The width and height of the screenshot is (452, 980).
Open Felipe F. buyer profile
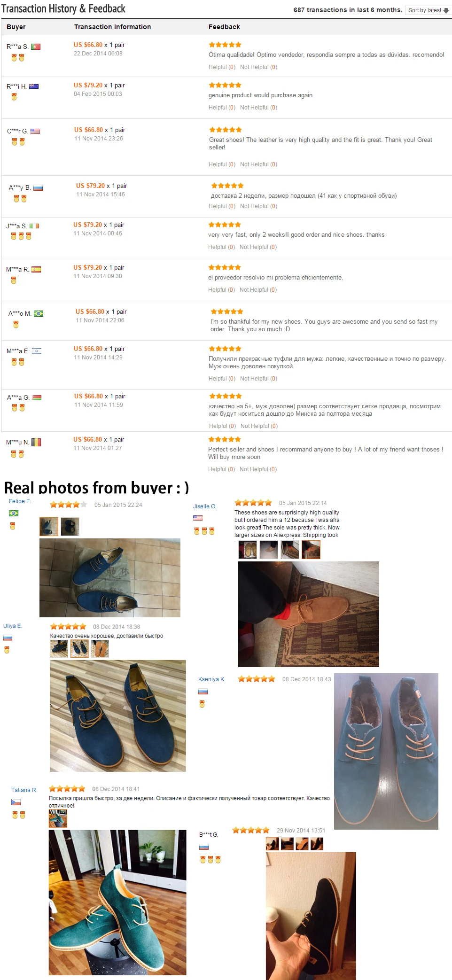[20, 501]
